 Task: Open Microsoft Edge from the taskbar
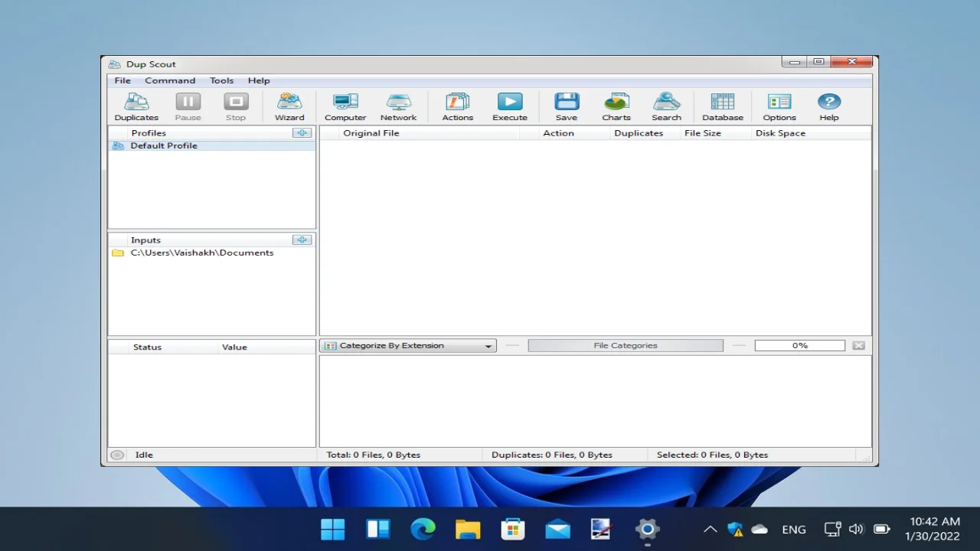(423, 529)
